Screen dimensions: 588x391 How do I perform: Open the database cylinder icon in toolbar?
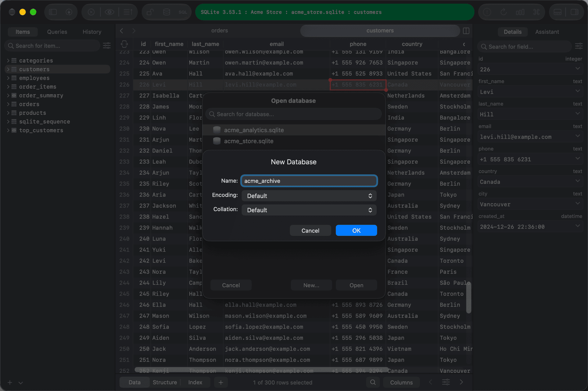tap(166, 12)
